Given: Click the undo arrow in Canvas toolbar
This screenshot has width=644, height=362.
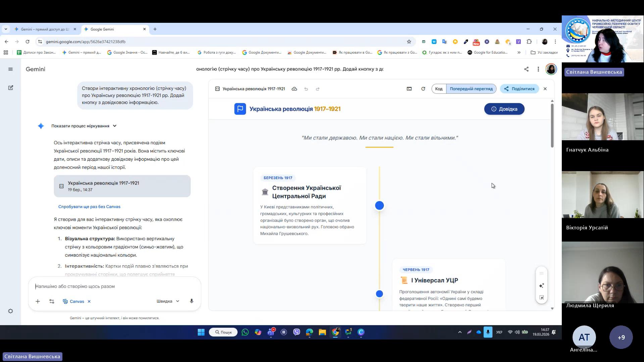Looking at the screenshot, I should pos(306,89).
